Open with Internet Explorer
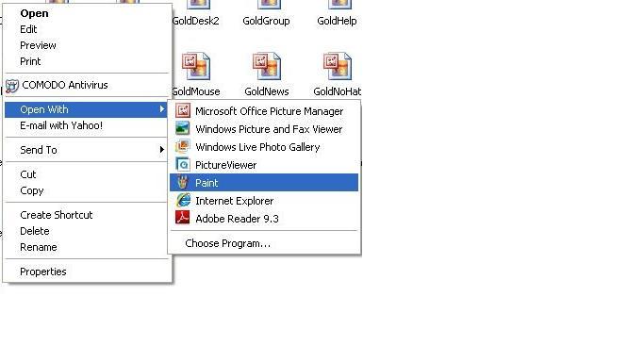Image resolution: width=644 pixels, height=362 pixels. (x=264, y=200)
